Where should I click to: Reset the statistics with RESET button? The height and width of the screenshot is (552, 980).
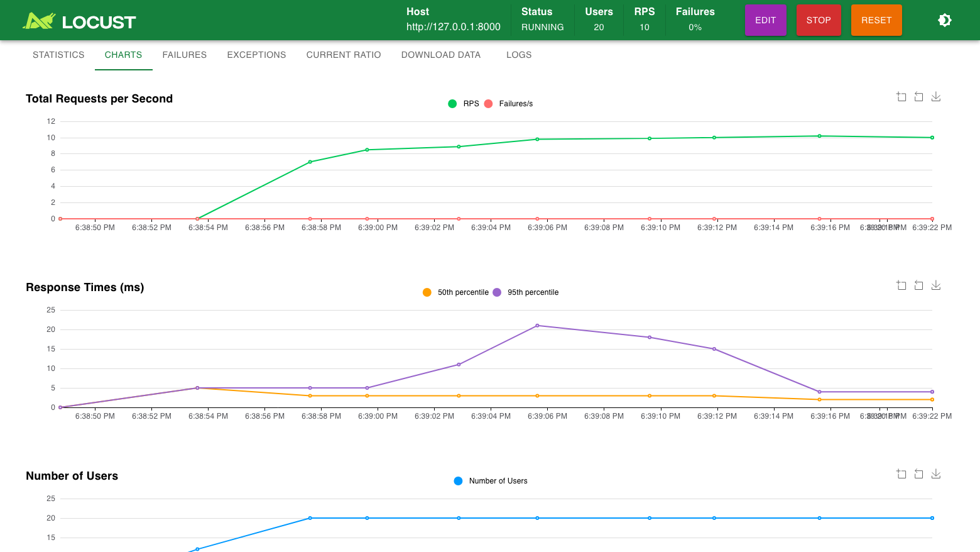point(876,20)
